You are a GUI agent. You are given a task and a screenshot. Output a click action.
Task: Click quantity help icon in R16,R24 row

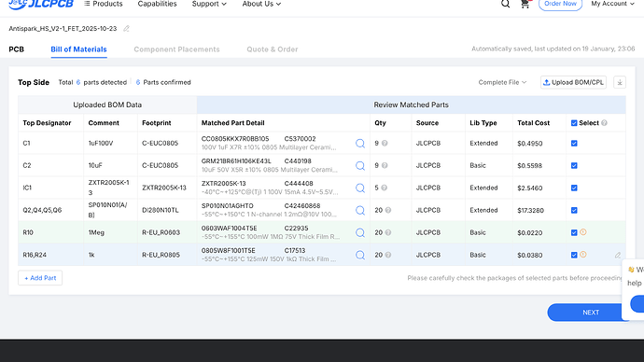(388, 255)
